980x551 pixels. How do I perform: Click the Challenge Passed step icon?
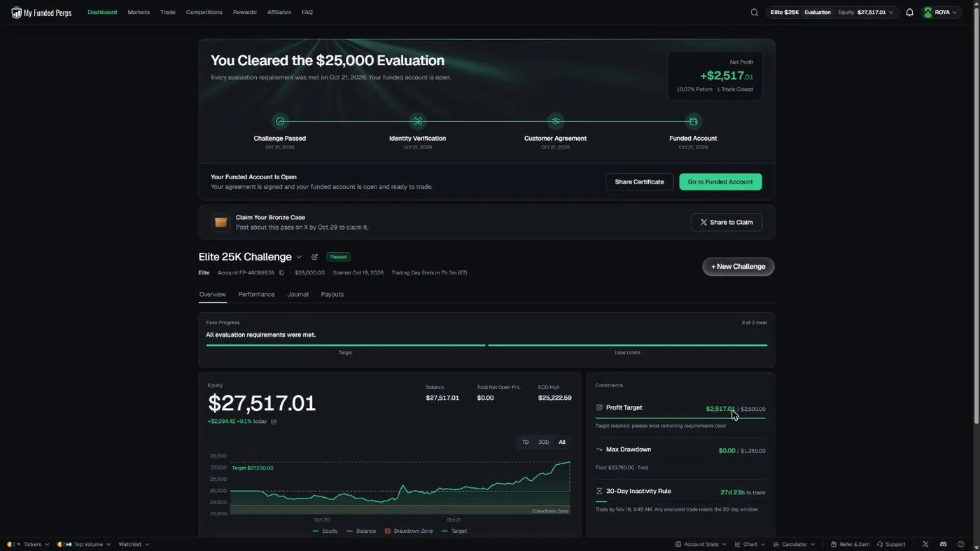point(280,121)
